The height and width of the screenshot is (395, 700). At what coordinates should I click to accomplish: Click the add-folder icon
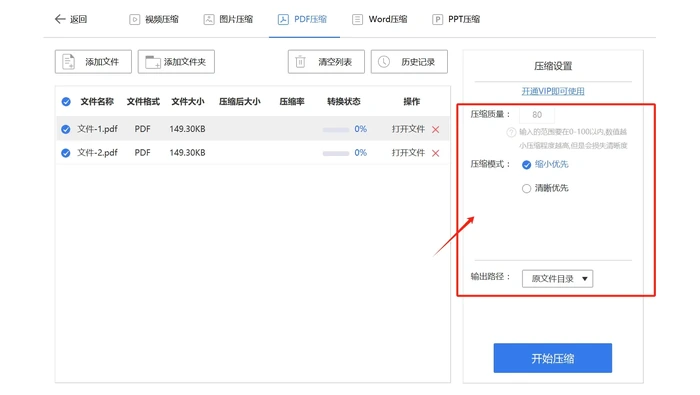pos(153,62)
